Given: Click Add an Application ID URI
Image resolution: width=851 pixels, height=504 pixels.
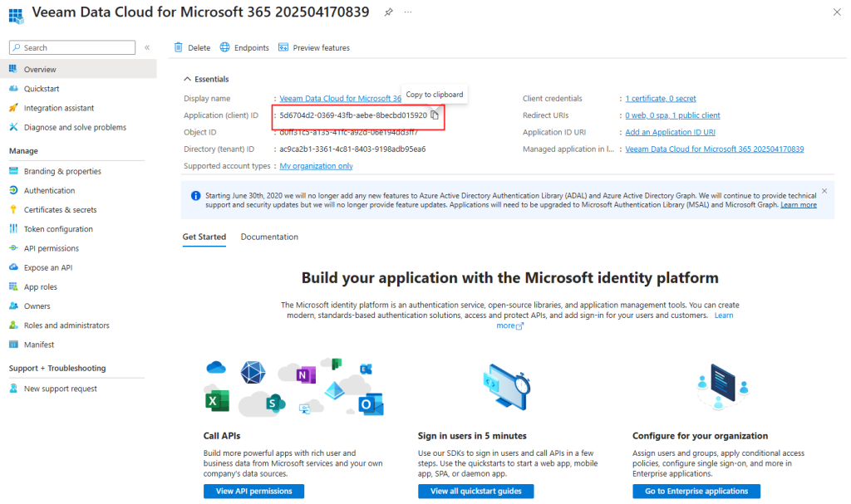Looking at the screenshot, I should click(671, 132).
